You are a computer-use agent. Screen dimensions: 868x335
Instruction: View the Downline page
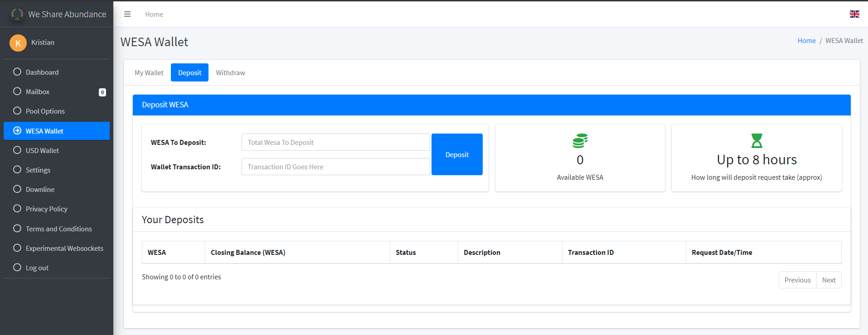pyautogui.click(x=57, y=189)
